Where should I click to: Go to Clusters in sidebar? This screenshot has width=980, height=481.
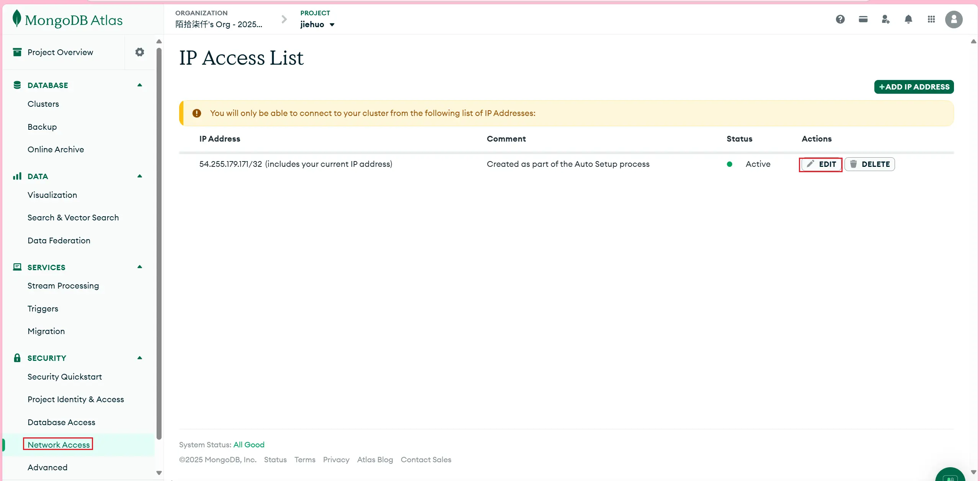tap(43, 104)
